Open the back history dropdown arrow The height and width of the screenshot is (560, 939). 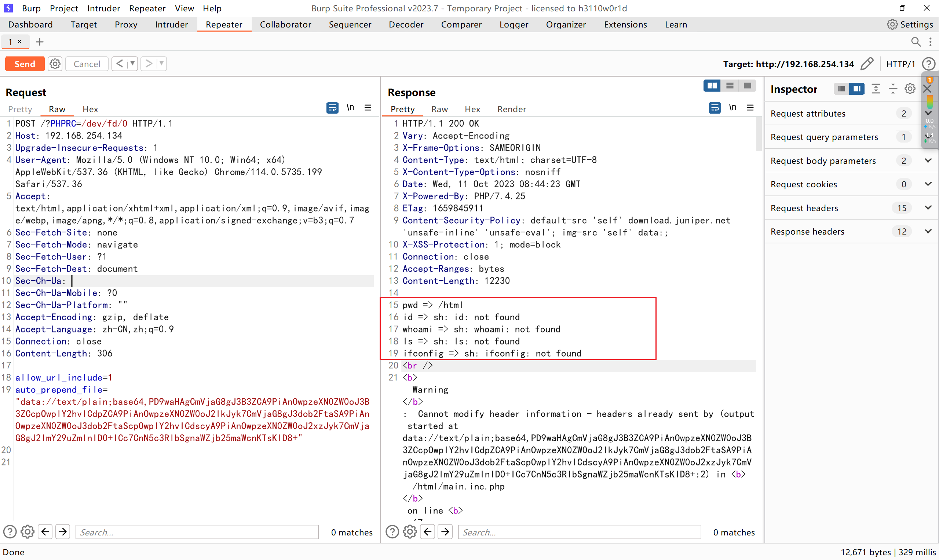point(132,64)
